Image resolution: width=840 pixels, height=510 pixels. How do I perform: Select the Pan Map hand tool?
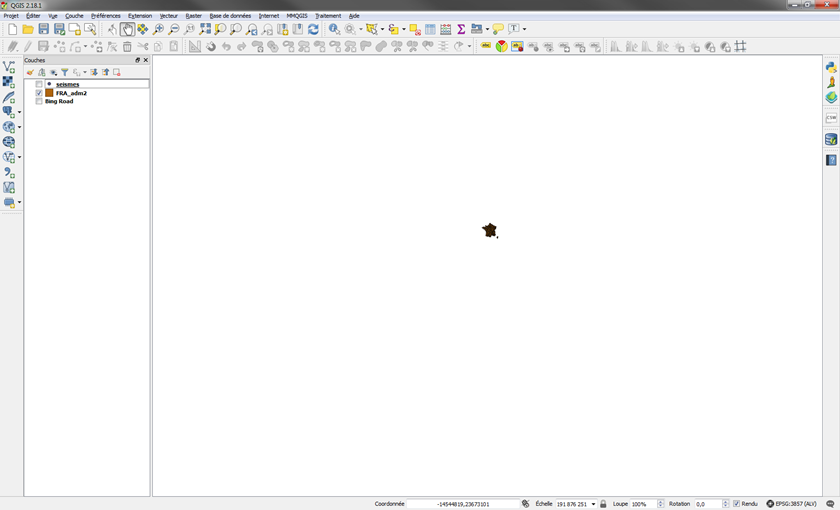point(127,30)
